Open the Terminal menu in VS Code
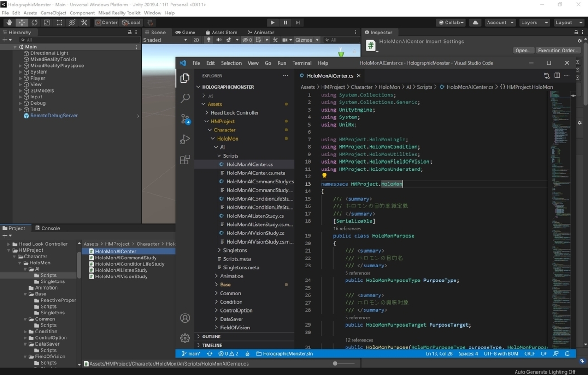Screen dimensions: 588x375 tap(302, 63)
